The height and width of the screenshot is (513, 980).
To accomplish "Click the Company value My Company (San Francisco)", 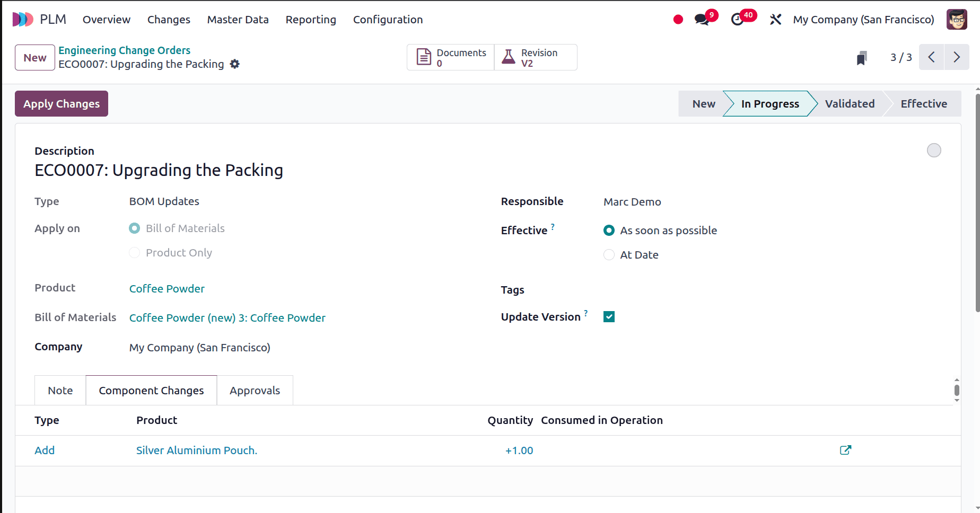I will tap(200, 348).
